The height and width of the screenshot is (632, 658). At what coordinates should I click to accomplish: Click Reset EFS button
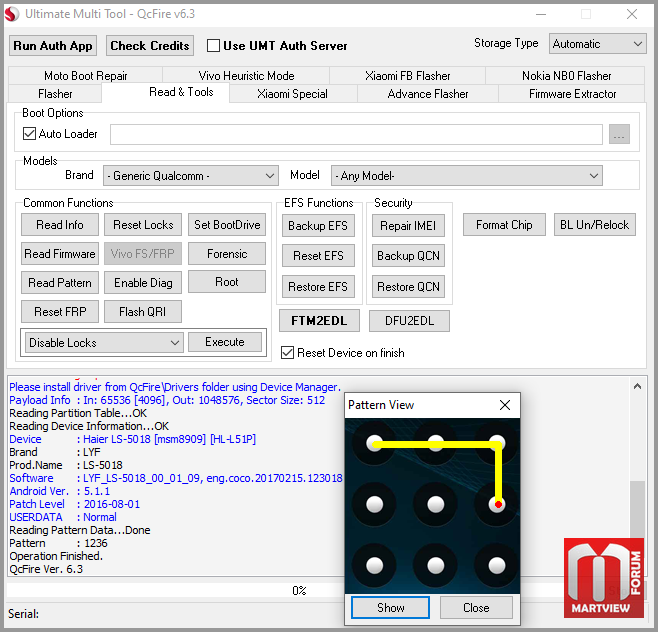point(318,256)
